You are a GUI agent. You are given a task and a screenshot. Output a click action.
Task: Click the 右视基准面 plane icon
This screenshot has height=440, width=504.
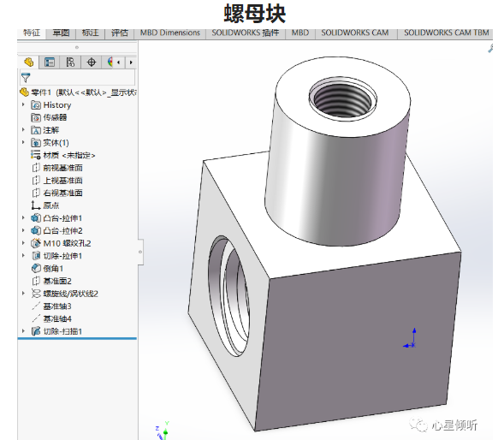point(36,193)
